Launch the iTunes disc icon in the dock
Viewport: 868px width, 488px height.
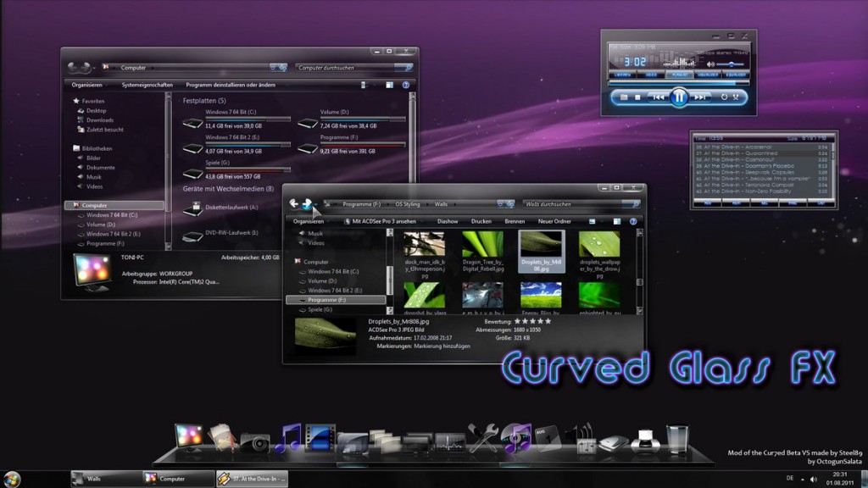click(x=516, y=438)
